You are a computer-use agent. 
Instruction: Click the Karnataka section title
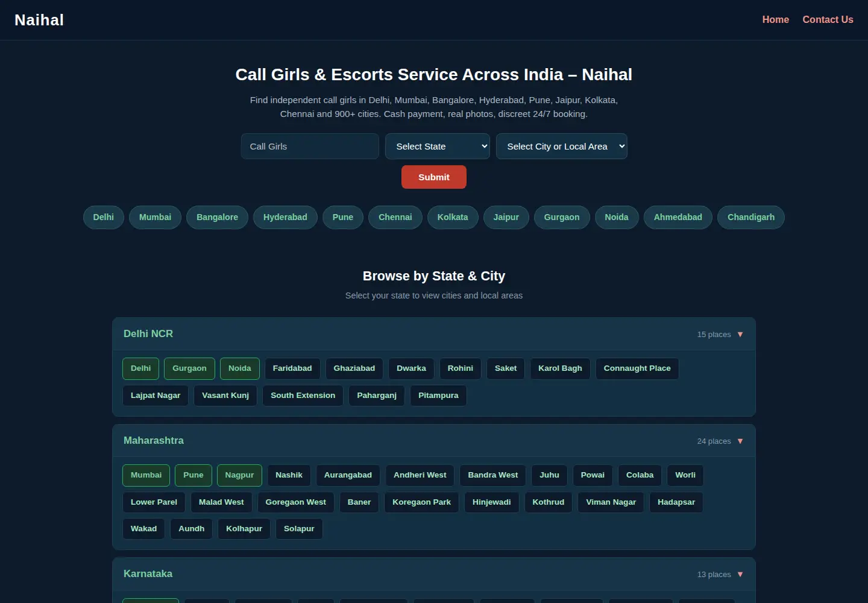pyautogui.click(x=148, y=574)
